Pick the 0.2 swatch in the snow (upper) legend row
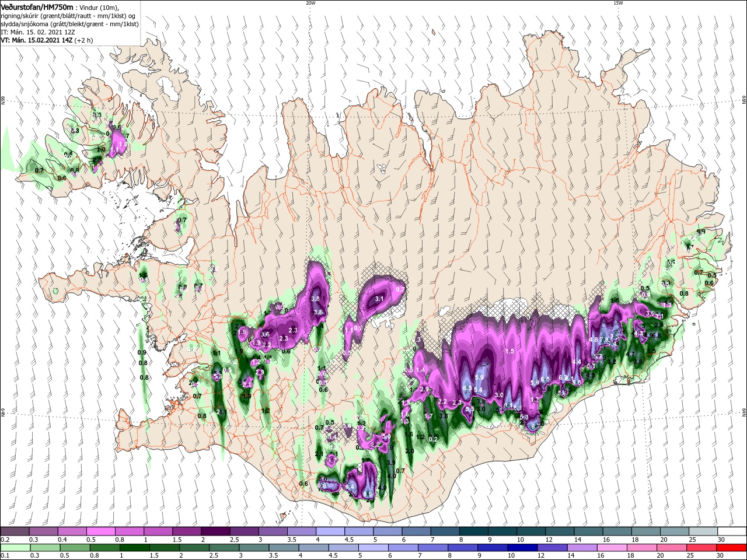Screen dimensions: 747x560 15,531
